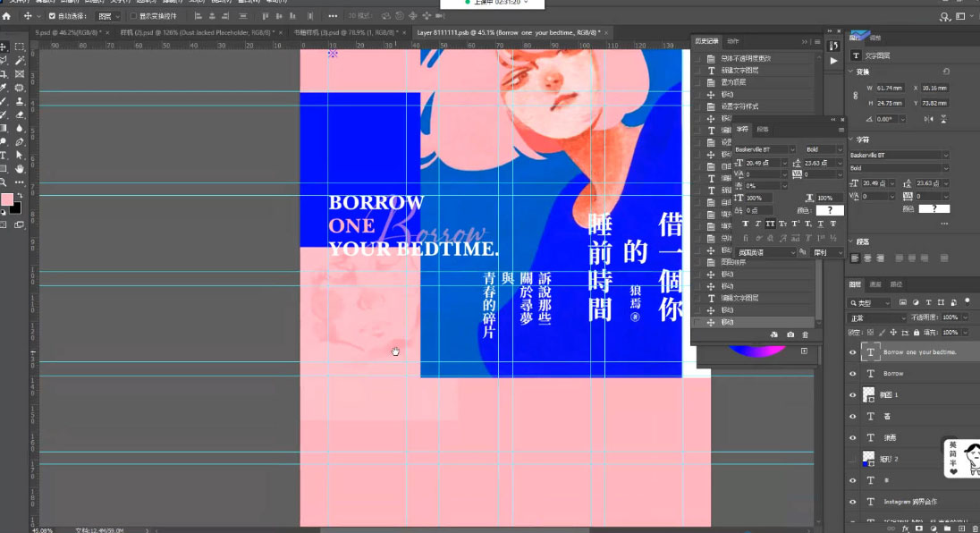Screen dimensions: 980x533
Task: Open the anti-aliasing dropdown 犀利
Action: pos(827,252)
